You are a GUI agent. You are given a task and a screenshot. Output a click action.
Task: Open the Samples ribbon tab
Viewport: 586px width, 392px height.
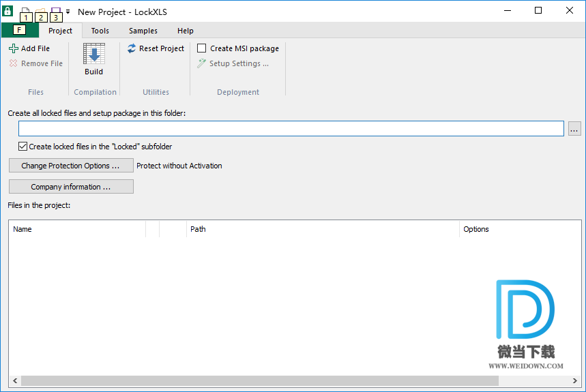143,31
